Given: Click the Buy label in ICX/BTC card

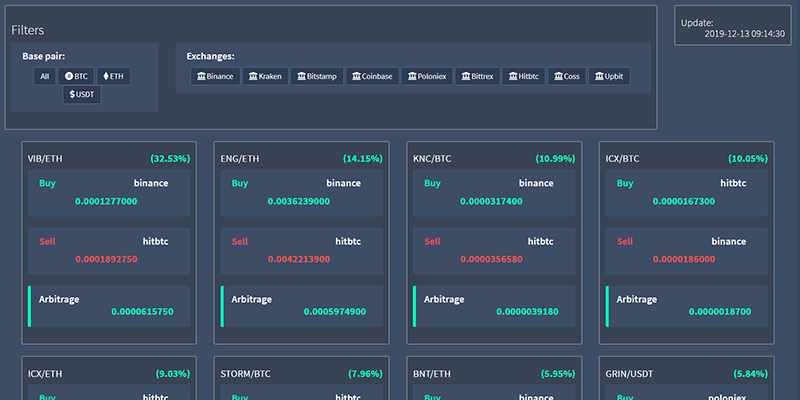Looking at the screenshot, I should coord(625,184).
